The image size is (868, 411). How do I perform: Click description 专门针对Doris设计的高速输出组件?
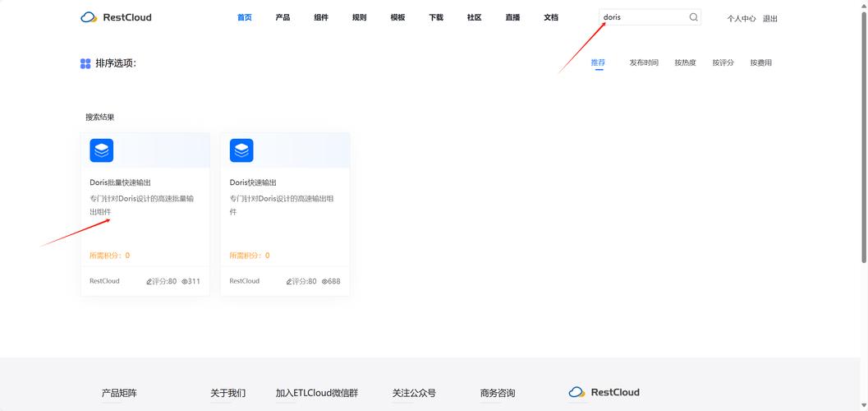[x=282, y=205]
